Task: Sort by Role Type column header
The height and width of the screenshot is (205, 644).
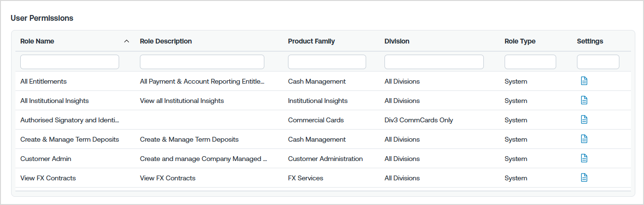Action: click(520, 41)
